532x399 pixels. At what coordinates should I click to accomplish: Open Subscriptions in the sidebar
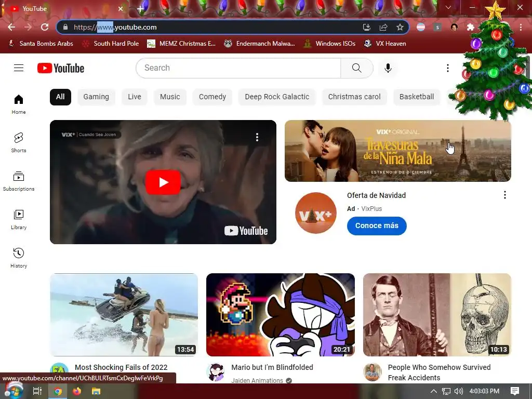click(x=19, y=181)
